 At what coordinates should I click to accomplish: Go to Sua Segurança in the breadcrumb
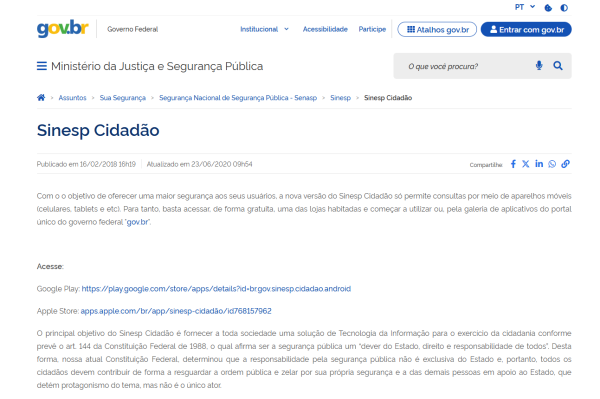[123, 98]
